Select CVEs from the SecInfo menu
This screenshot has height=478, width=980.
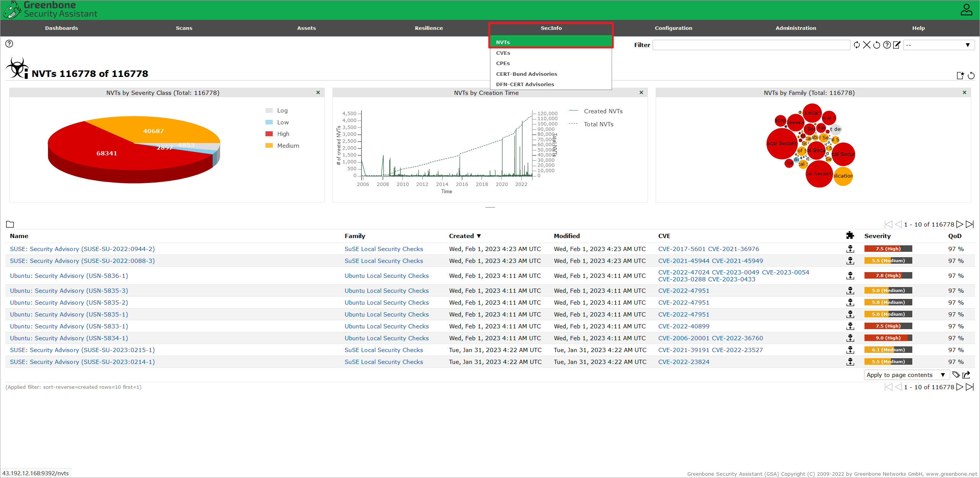tap(503, 53)
